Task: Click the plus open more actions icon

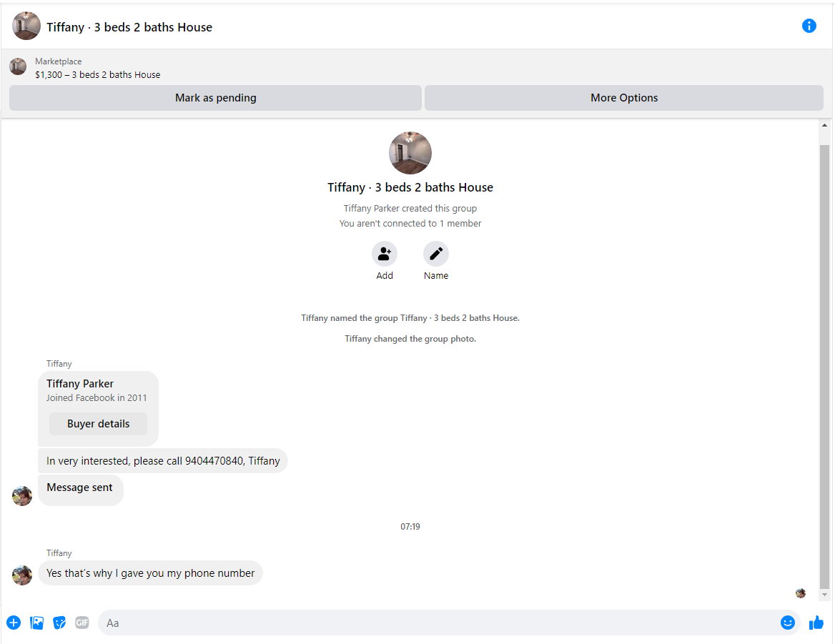Action: click(x=14, y=623)
